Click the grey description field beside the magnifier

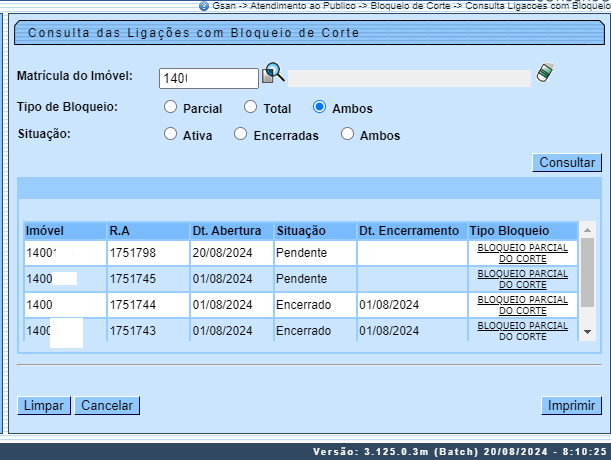coord(409,78)
